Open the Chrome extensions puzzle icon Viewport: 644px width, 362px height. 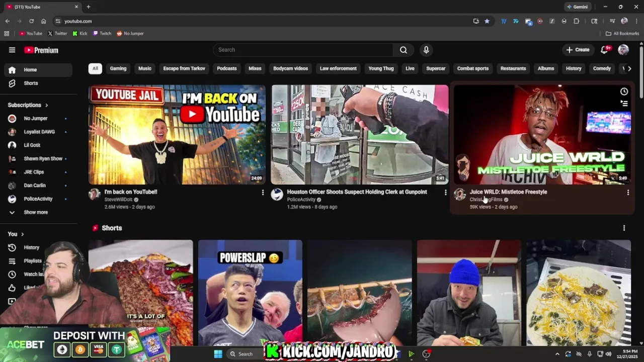coord(577,21)
